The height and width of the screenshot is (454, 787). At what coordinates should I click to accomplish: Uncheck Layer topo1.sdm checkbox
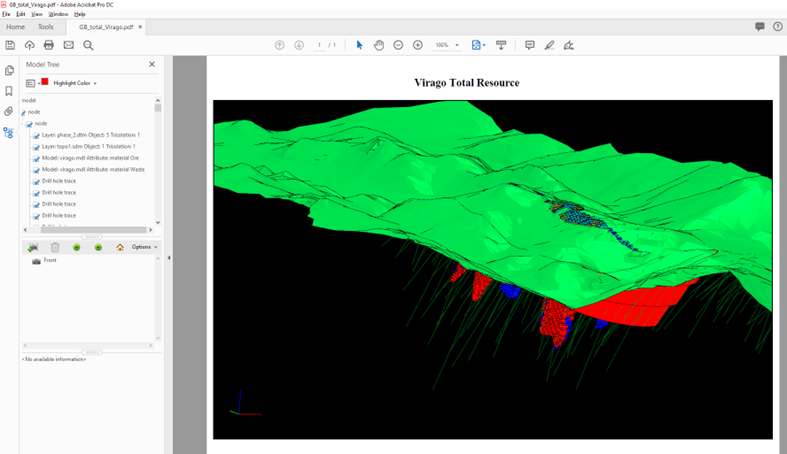click(36, 147)
